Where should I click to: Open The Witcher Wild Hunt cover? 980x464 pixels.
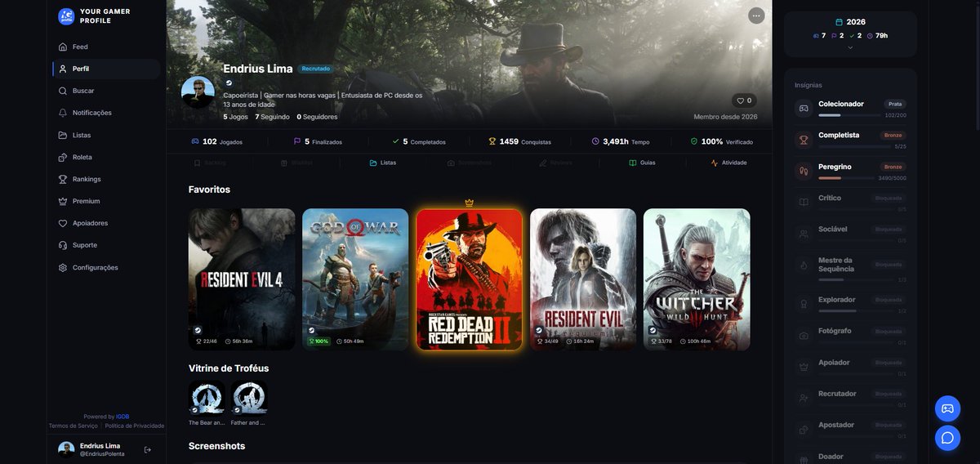[697, 279]
